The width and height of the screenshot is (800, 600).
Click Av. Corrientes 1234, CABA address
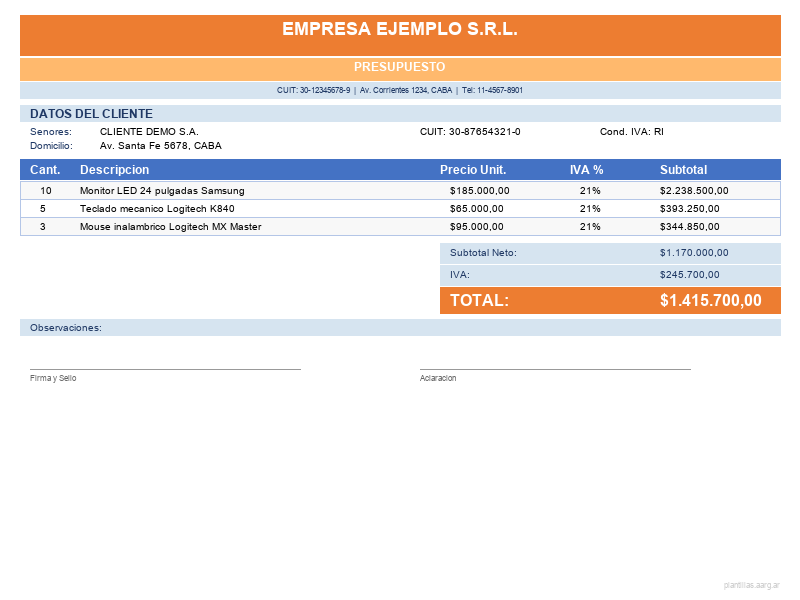pos(406,90)
